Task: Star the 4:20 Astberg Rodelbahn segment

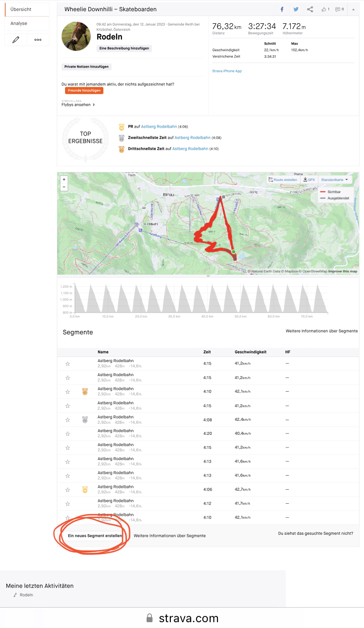Action: (67, 433)
